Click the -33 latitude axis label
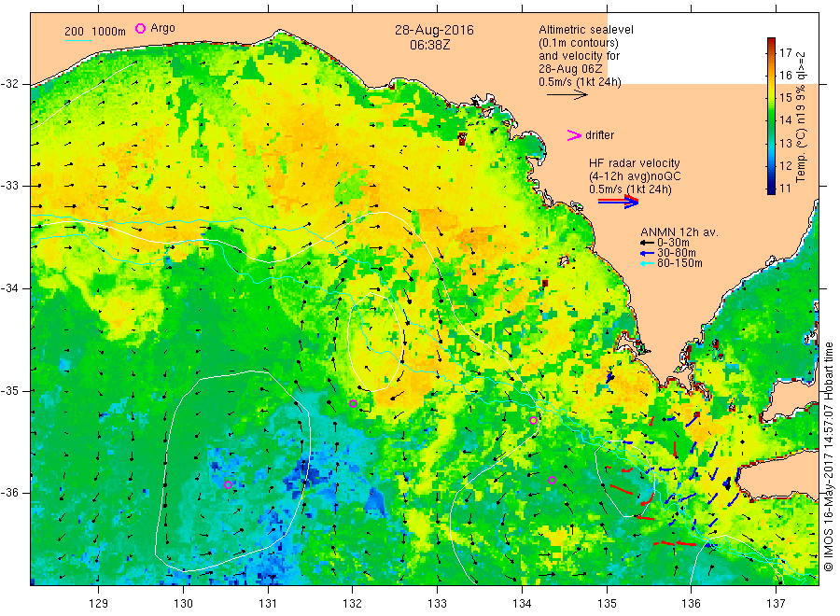This screenshot has width=840, height=616. tap(10, 186)
